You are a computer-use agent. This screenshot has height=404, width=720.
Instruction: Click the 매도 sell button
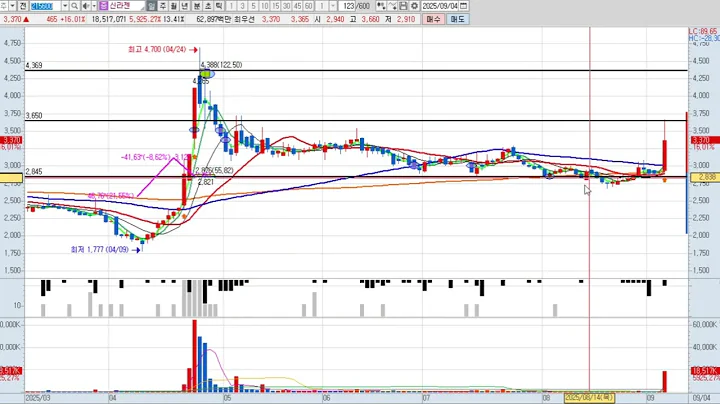click(x=458, y=19)
